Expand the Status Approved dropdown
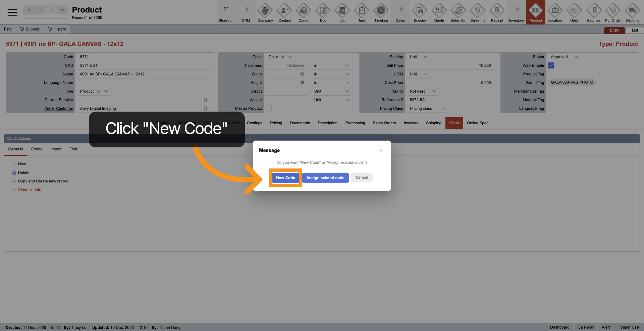Image resolution: width=644 pixels, height=331 pixels. tap(576, 57)
